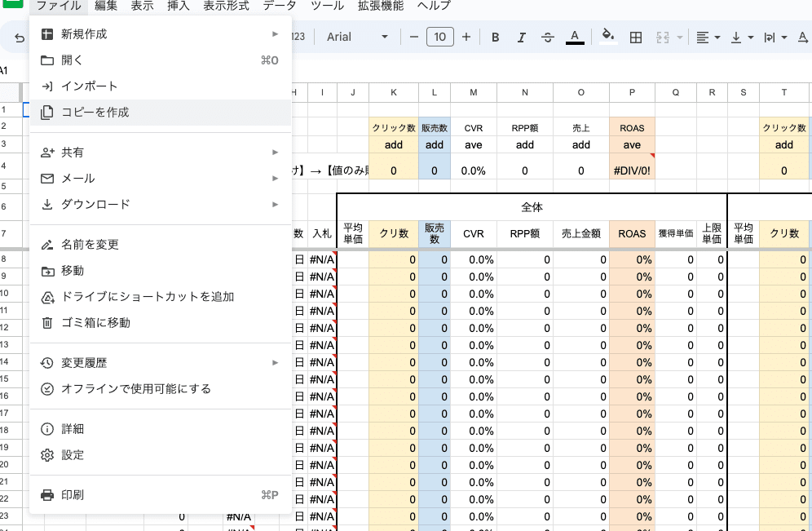Select インポート menu entry
The image size is (812, 531).
(x=161, y=86)
